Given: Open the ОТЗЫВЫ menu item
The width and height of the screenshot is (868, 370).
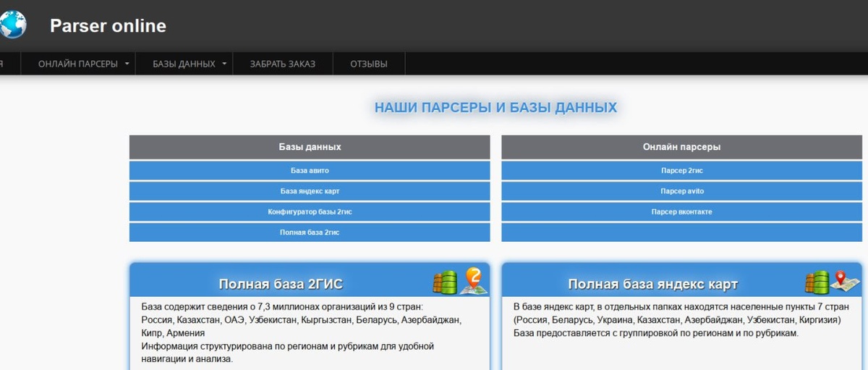Looking at the screenshot, I should point(369,64).
